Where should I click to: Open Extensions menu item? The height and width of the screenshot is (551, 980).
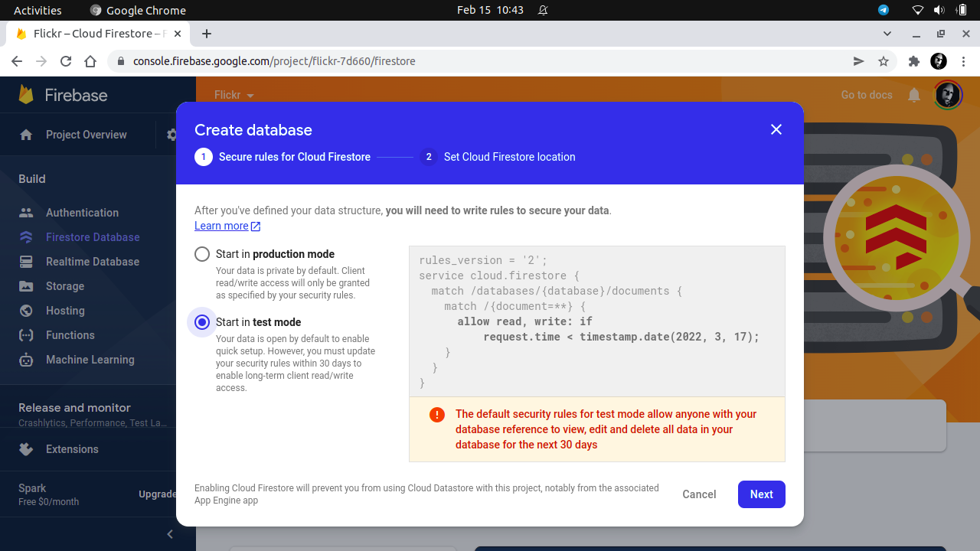72,449
